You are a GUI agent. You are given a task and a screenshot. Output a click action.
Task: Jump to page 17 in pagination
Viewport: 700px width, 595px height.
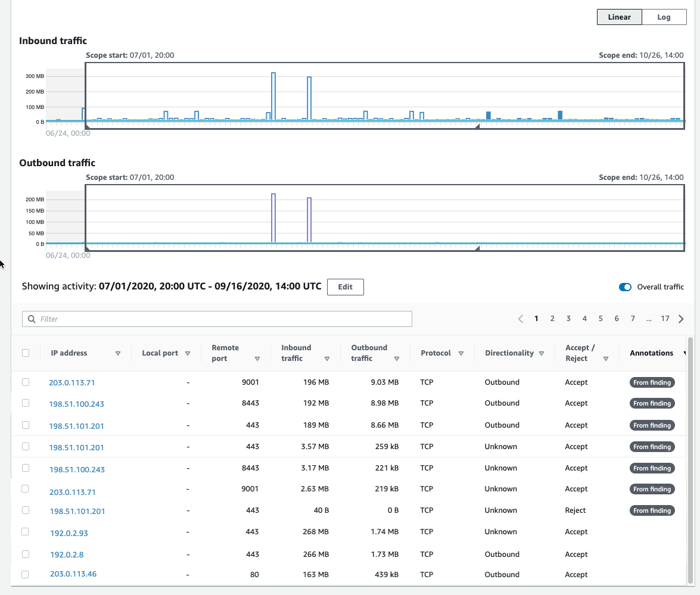click(665, 319)
